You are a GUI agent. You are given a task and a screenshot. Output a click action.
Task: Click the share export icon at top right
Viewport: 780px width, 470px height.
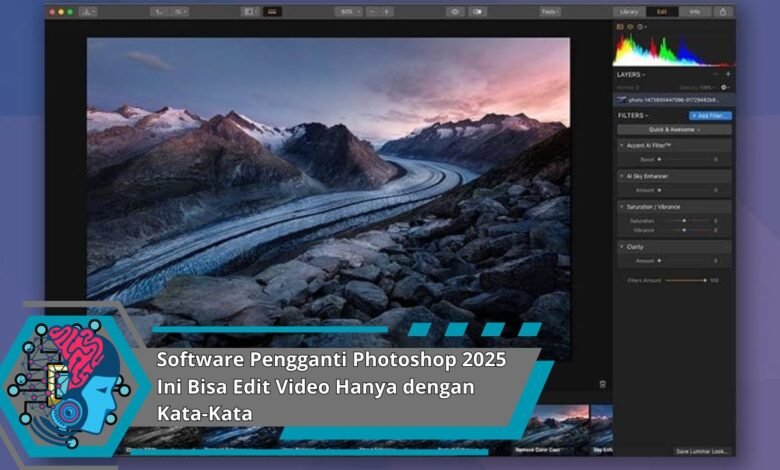[x=723, y=12]
